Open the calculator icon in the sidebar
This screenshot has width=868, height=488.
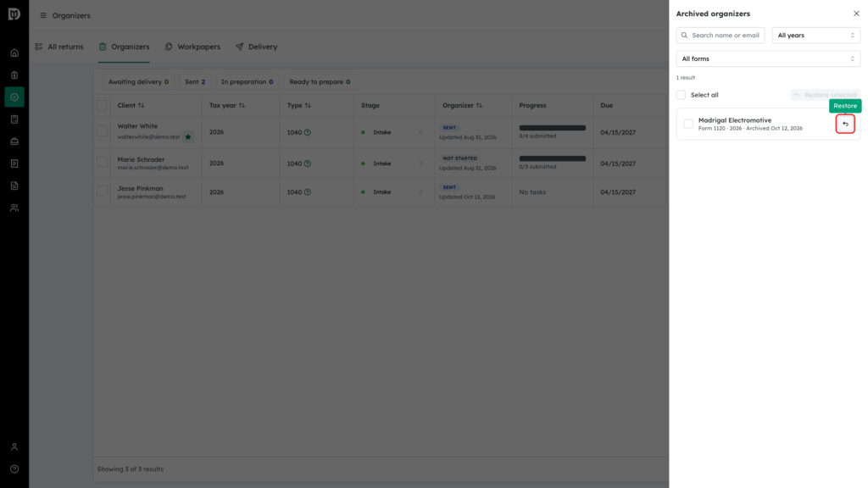coord(14,119)
